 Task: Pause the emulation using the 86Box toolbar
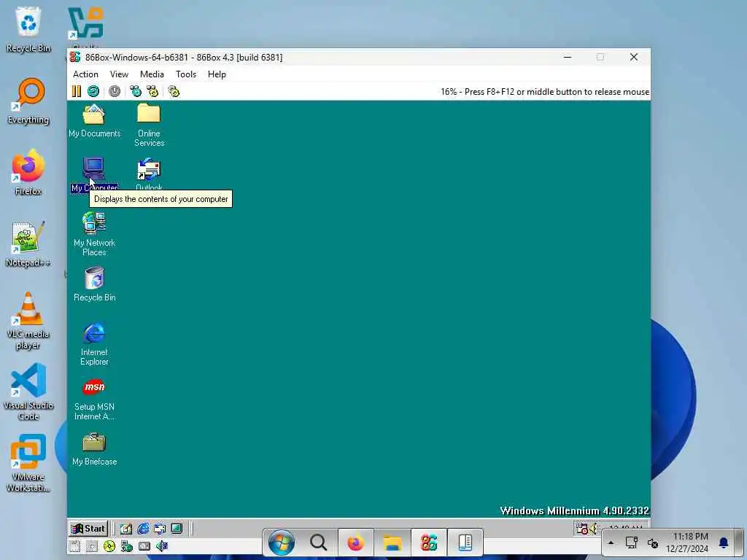click(x=76, y=91)
